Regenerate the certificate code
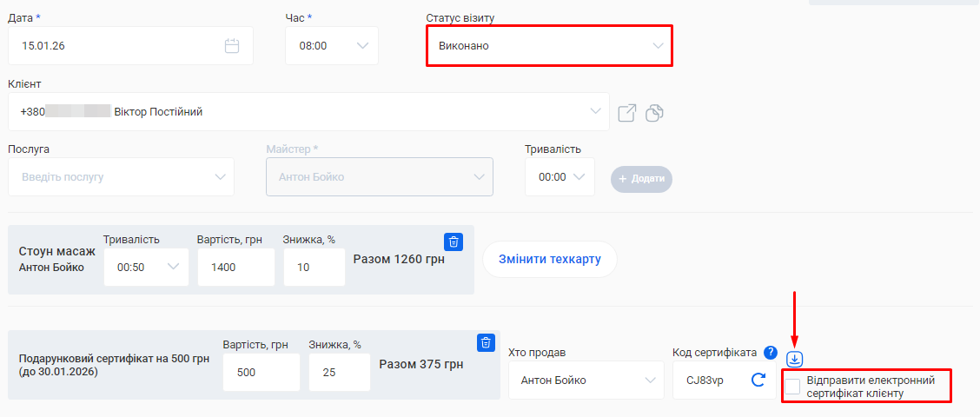The height and width of the screenshot is (417, 980). [x=758, y=380]
